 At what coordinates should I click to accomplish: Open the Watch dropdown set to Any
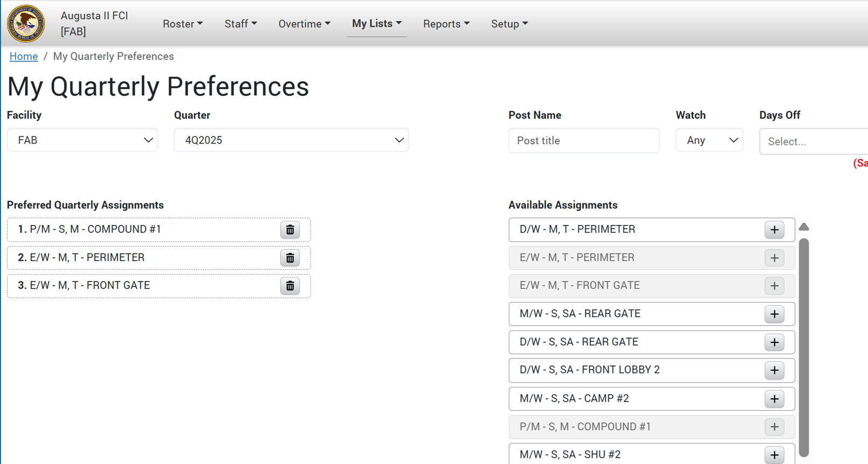[709, 140]
